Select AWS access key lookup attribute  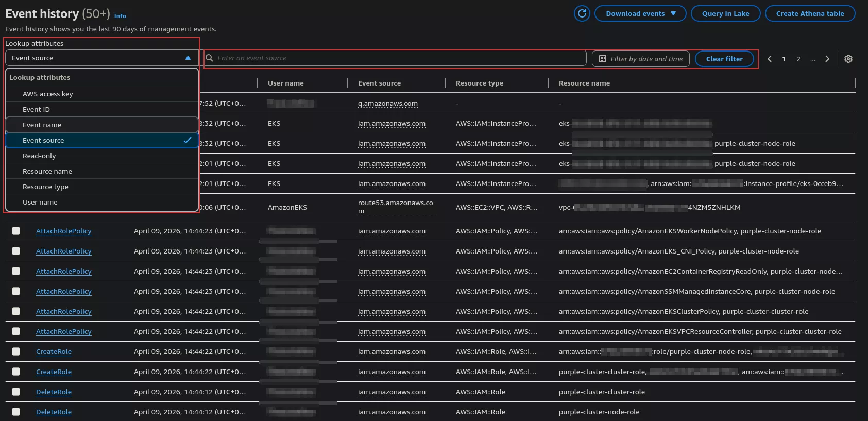[x=102, y=94]
